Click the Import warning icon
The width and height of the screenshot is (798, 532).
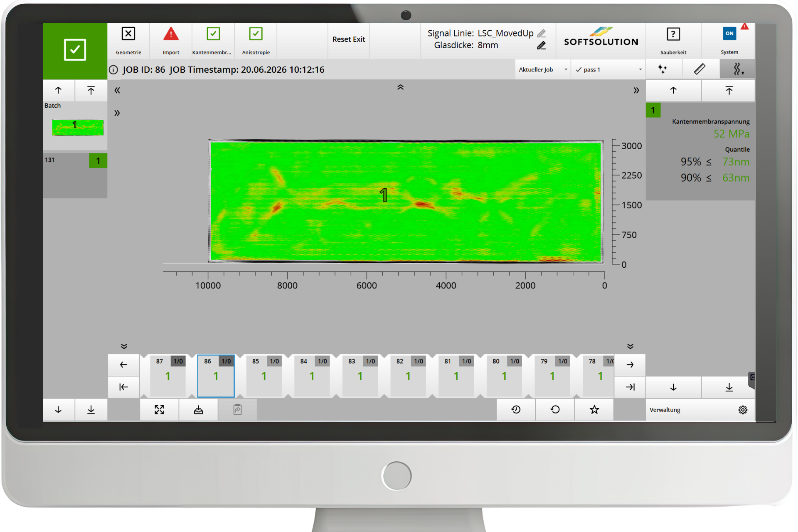coord(171,34)
